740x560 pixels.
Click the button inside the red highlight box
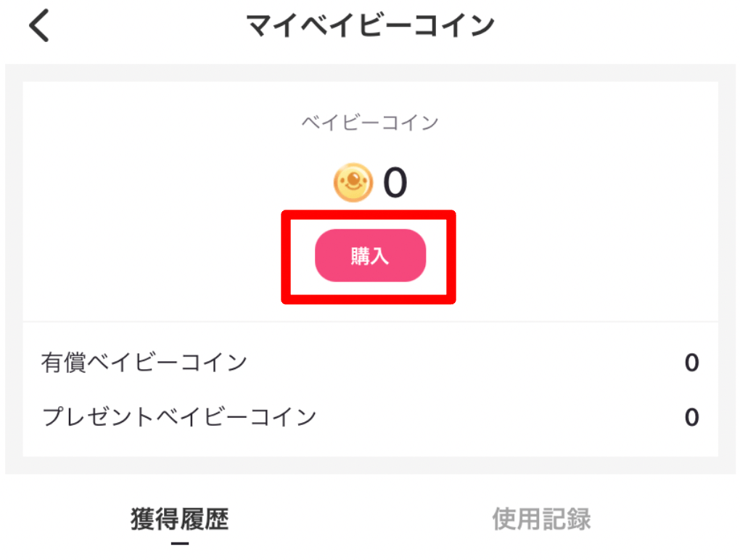point(369,255)
